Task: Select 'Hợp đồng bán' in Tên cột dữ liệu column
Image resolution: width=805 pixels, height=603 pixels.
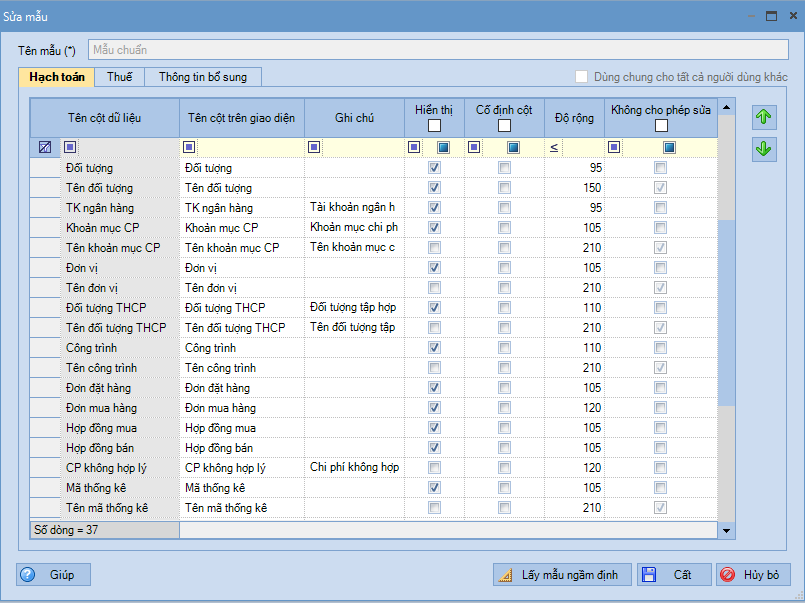Action: click(x=120, y=448)
